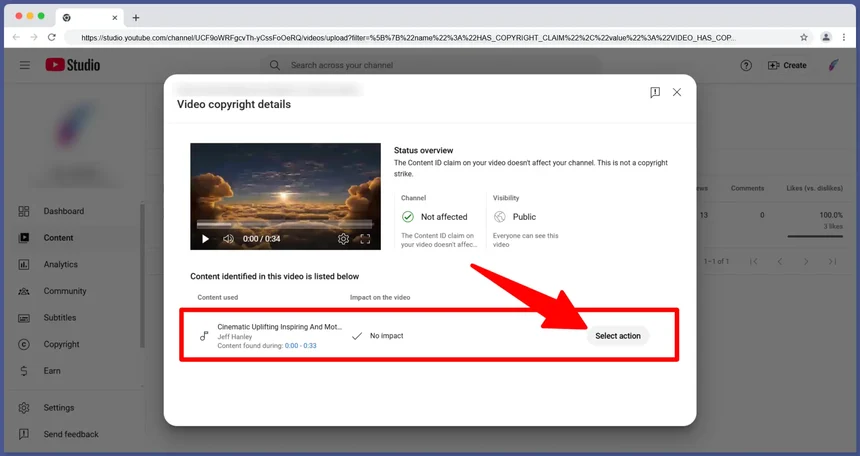Viewport: 860px width, 456px height.
Task: Click the Create button
Action: 787,65
